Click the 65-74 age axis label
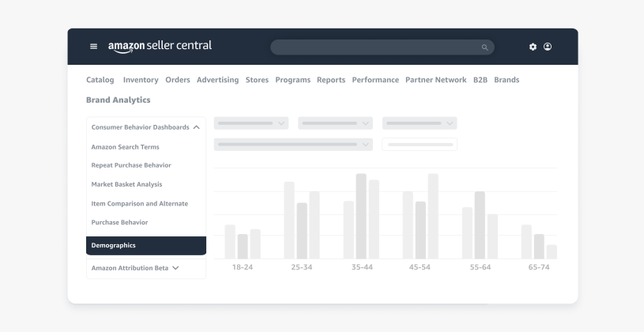Viewport: 644px width, 332px height. [x=538, y=267]
